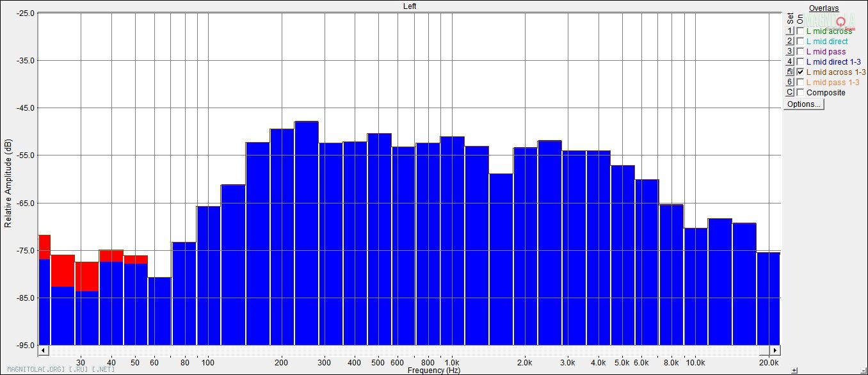
Task: Click the L mid direct overlay label
Action: point(827,42)
